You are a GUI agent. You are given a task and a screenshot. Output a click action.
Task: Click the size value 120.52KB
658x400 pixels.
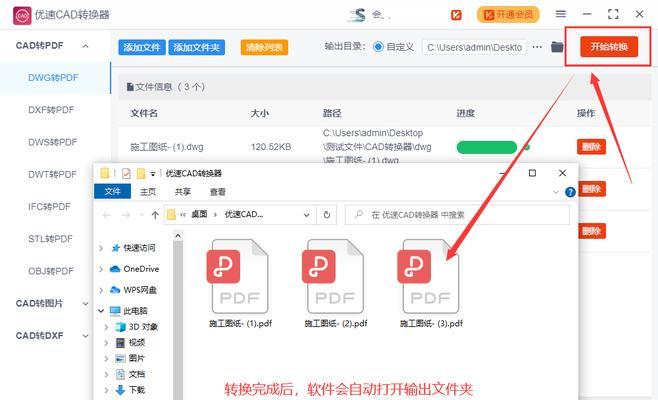coord(271,147)
